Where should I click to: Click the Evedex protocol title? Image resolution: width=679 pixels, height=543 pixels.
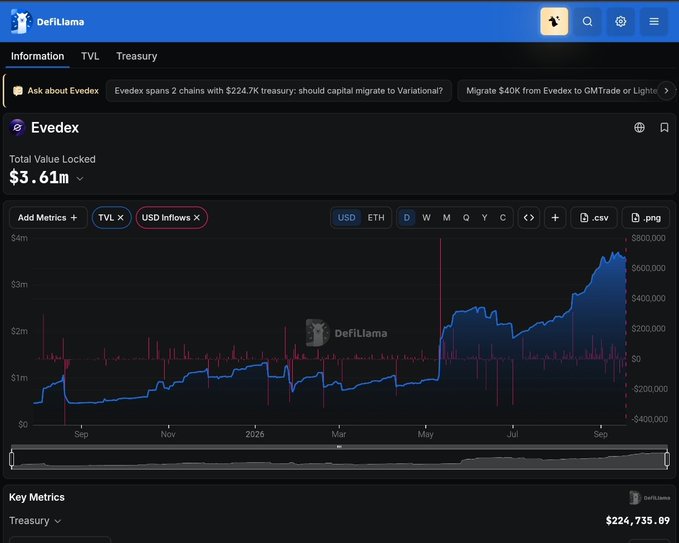pyautogui.click(x=55, y=128)
